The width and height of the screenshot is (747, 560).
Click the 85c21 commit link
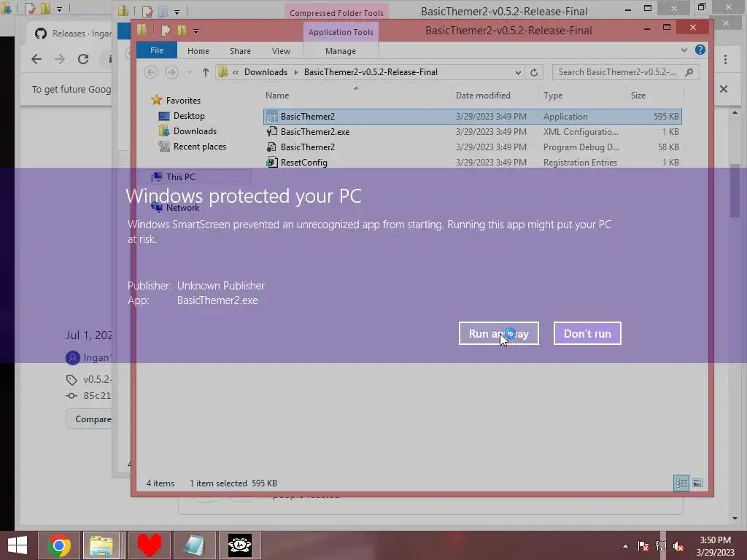97,396
